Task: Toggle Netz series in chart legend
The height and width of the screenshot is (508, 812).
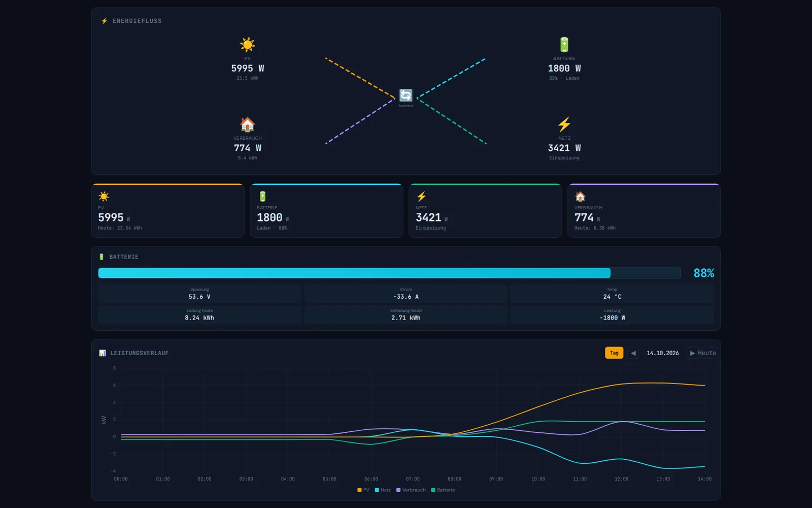Action: (x=383, y=490)
